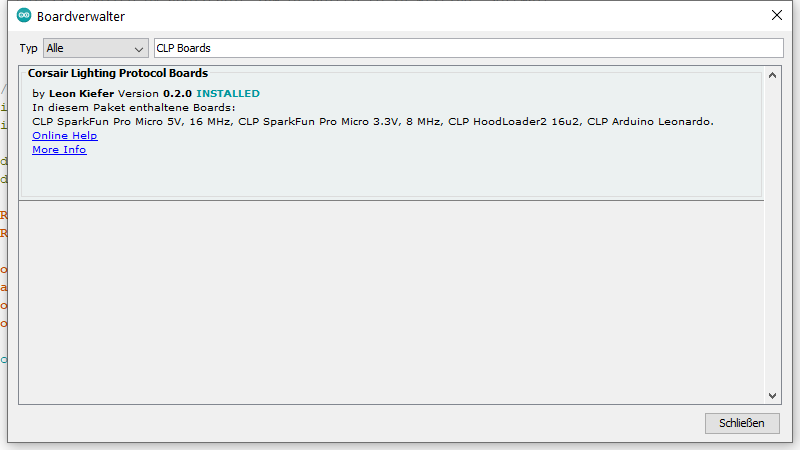Image resolution: width=800 pixels, height=450 pixels.
Task: Click the boards list line starting CLP SparkFun
Action: pyautogui.click(x=373, y=121)
